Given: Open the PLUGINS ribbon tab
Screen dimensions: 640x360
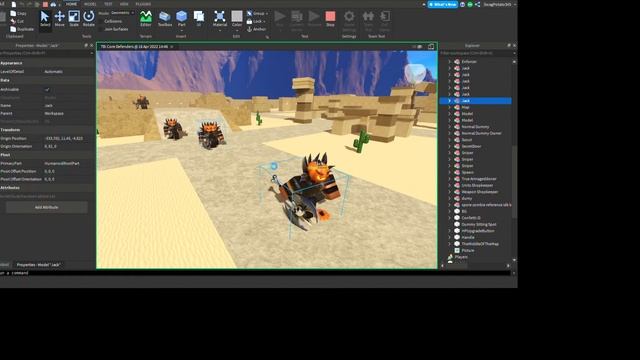Looking at the screenshot, I should click(143, 4).
